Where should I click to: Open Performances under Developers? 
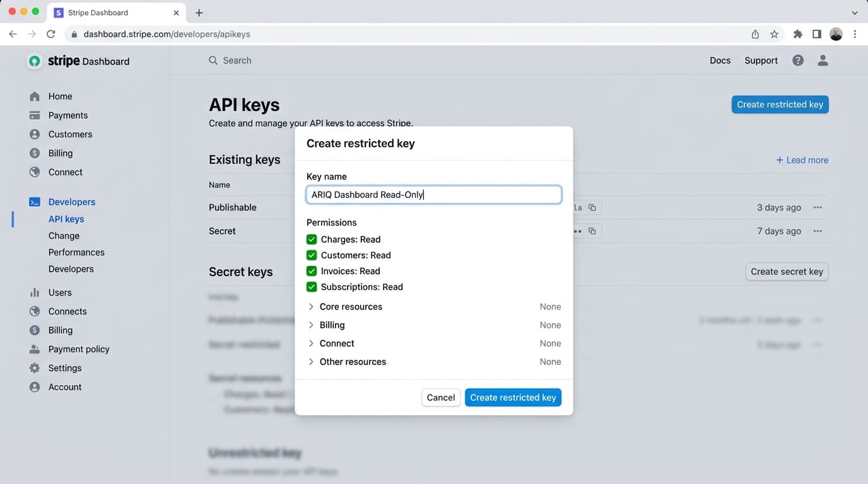76,252
